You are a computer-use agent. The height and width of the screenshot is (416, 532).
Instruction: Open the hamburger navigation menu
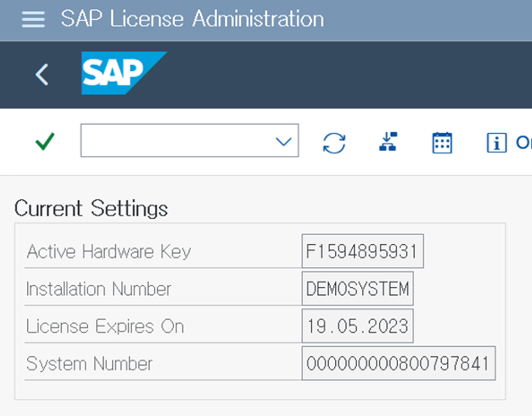click(33, 20)
